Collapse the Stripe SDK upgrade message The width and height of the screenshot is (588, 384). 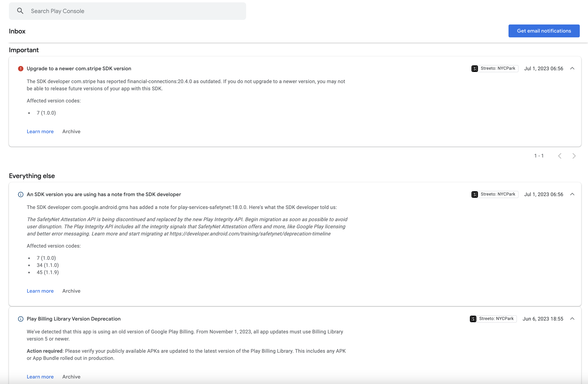point(572,68)
